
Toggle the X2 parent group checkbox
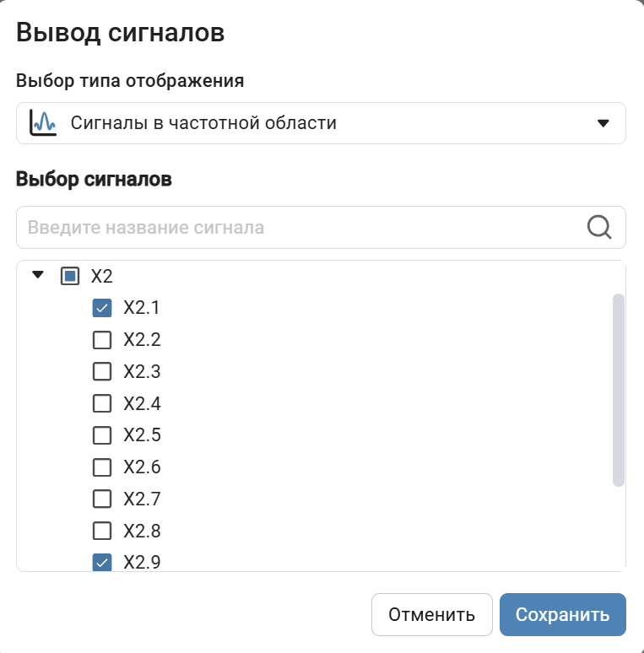coord(70,276)
